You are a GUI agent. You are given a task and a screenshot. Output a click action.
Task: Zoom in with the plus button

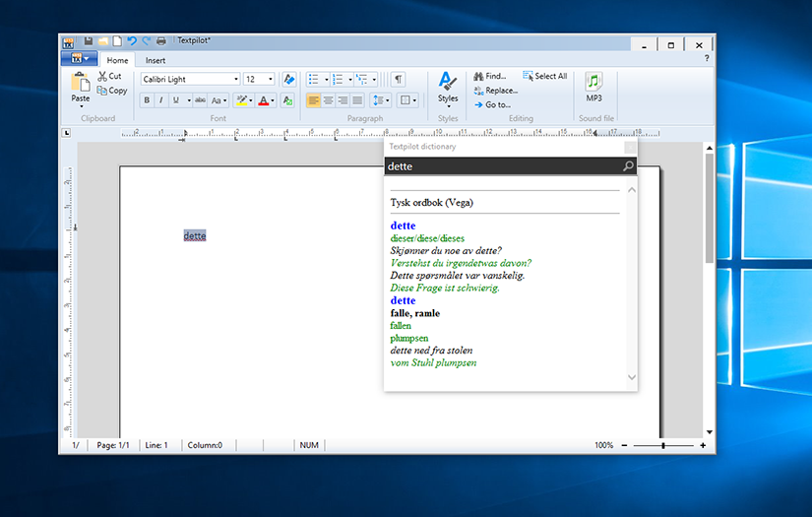tap(703, 445)
